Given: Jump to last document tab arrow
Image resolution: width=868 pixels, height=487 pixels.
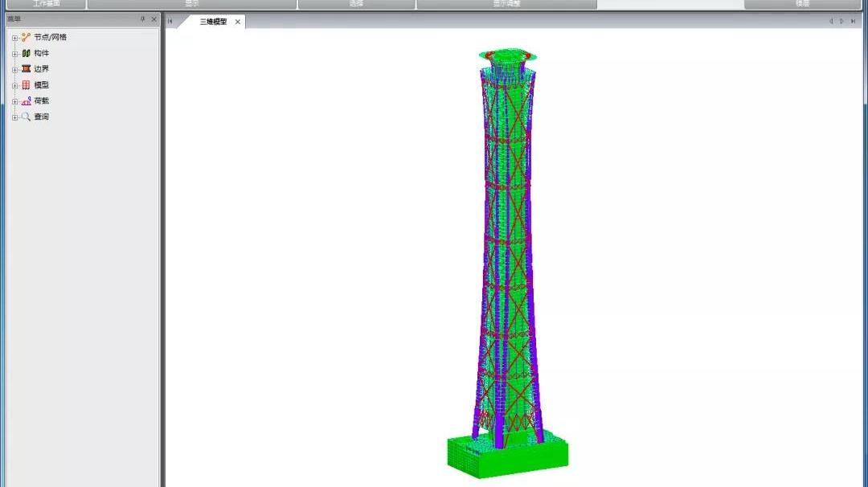Looking at the screenshot, I should pyautogui.click(x=853, y=21).
